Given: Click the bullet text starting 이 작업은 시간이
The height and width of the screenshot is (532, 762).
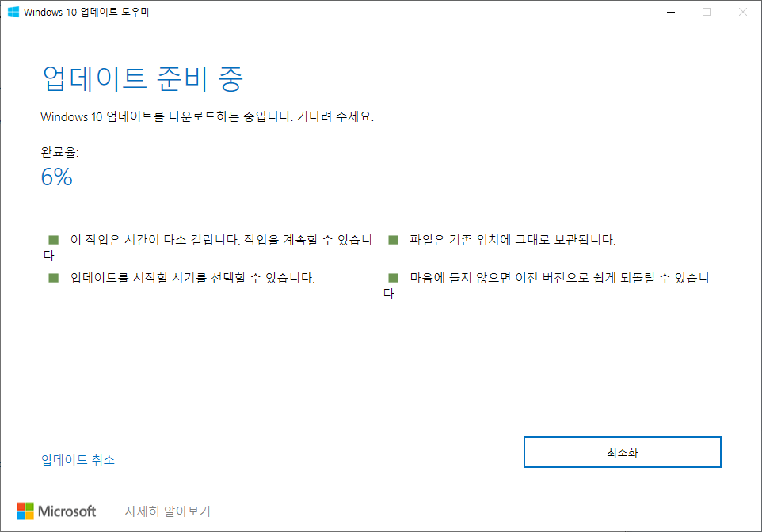Looking at the screenshot, I should click(208, 247).
